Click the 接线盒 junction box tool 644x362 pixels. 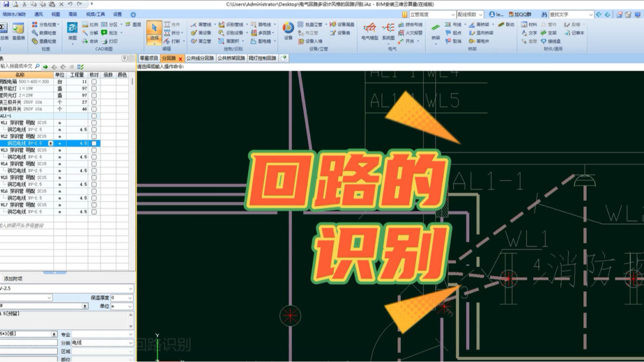pyautogui.click(x=551, y=41)
